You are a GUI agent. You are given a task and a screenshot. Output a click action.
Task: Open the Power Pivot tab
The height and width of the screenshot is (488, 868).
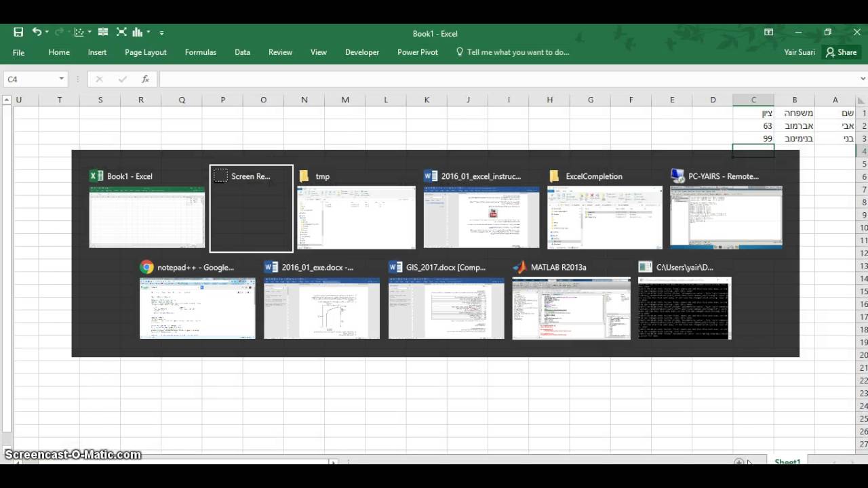[418, 52]
